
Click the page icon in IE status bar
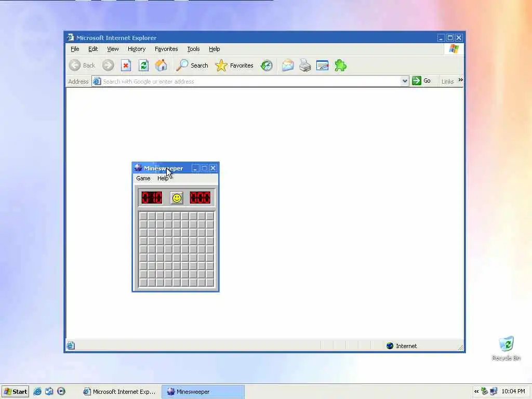pyautogui.click(x=71, y=345)
